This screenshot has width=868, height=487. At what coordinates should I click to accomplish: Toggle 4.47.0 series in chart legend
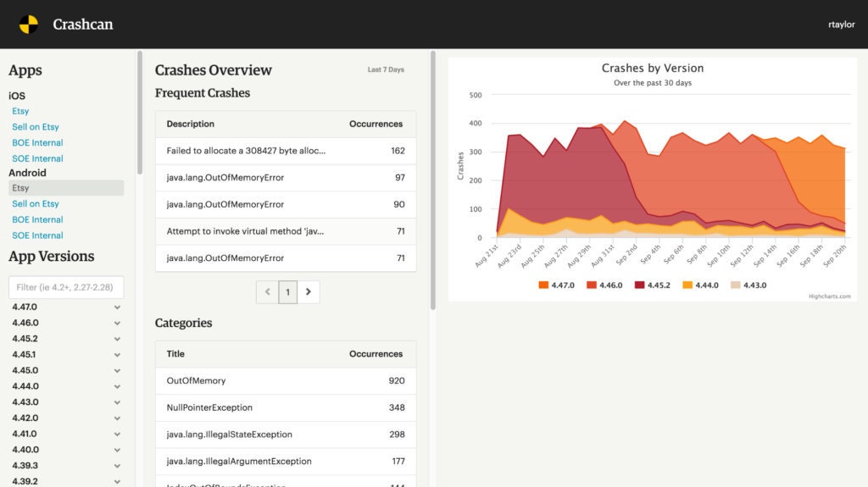[556, 285]
